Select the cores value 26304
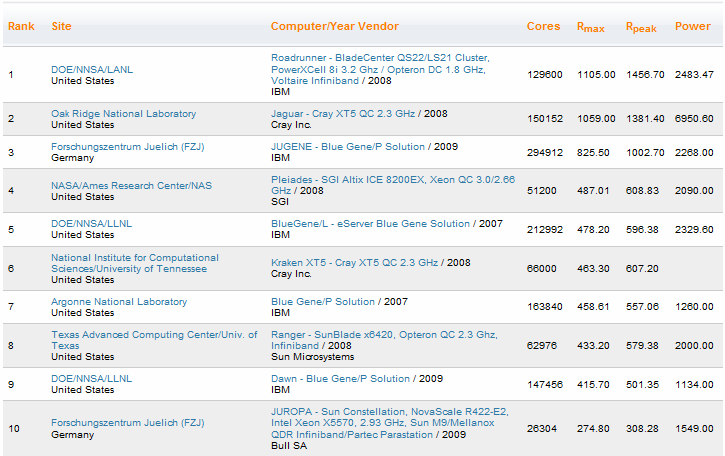This screenshot has width=725, height=456. point(542,429)
